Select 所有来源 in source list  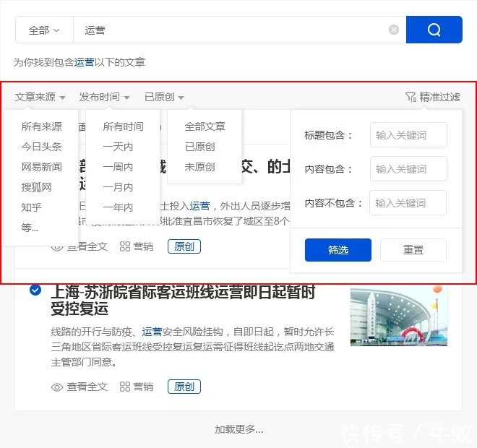tap(42, 126)
